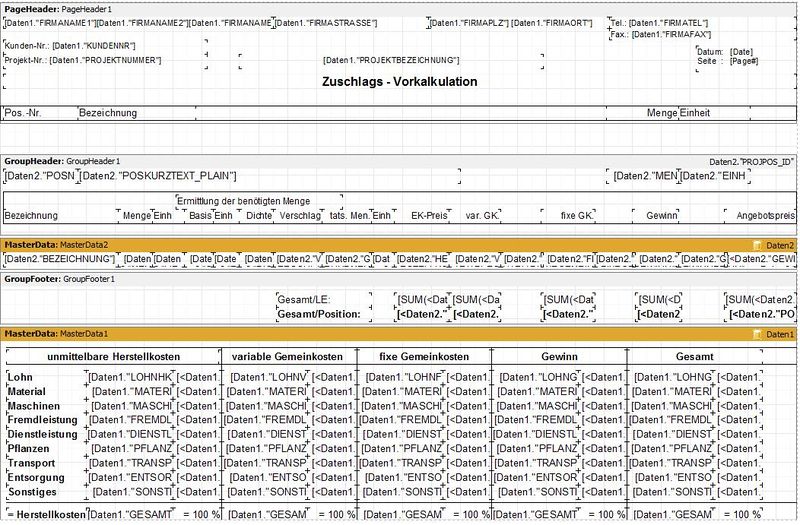
Task: Select the POSKURZTEXT_PLAIN field
Action: (x=158, y=177)
